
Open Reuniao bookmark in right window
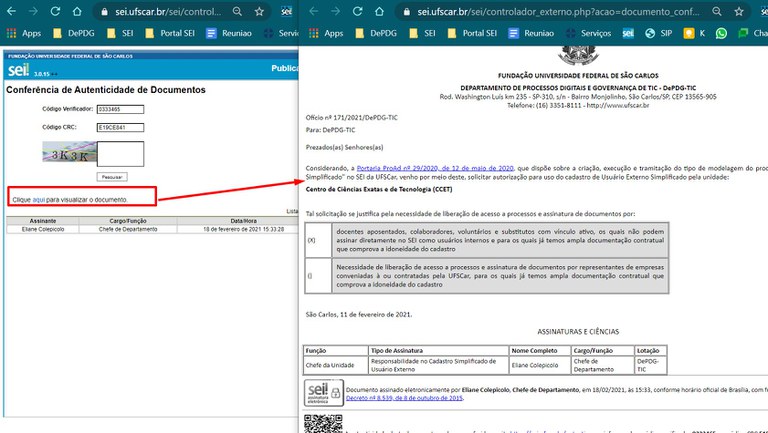tap(531, 33)
